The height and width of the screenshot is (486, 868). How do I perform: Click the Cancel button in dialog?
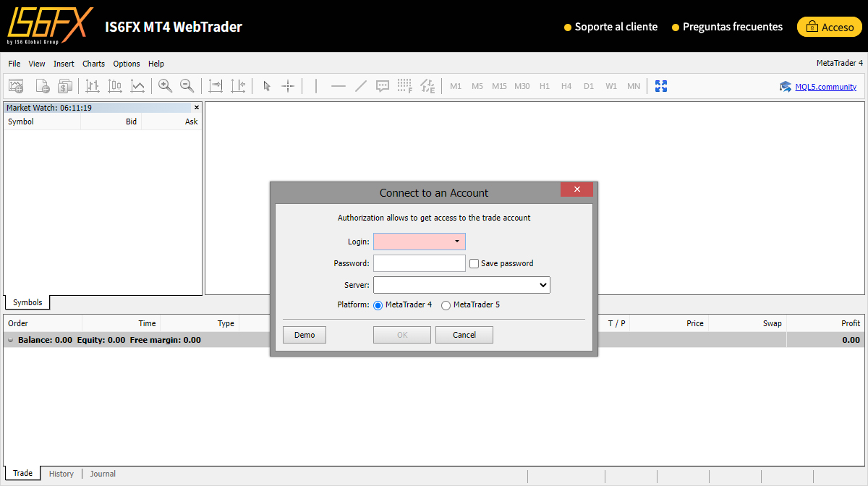point(464,335)
